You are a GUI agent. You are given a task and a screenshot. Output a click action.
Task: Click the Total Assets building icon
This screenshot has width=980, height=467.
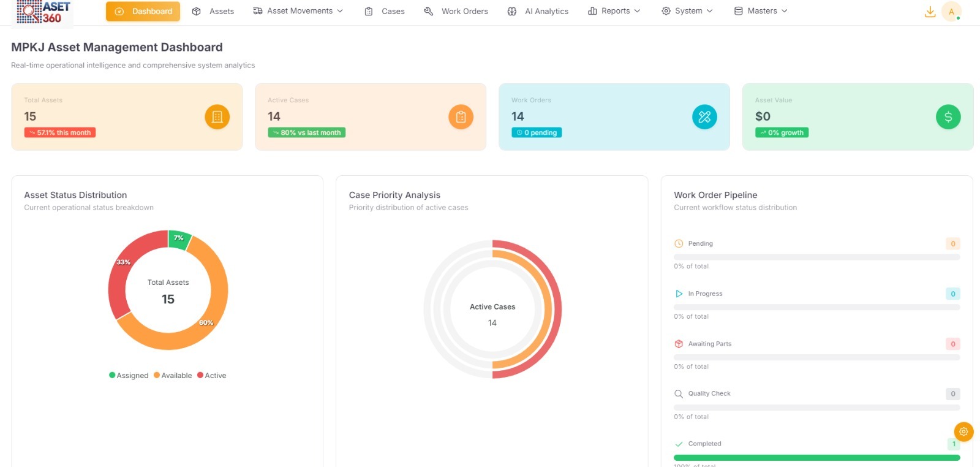click(217, 117)
